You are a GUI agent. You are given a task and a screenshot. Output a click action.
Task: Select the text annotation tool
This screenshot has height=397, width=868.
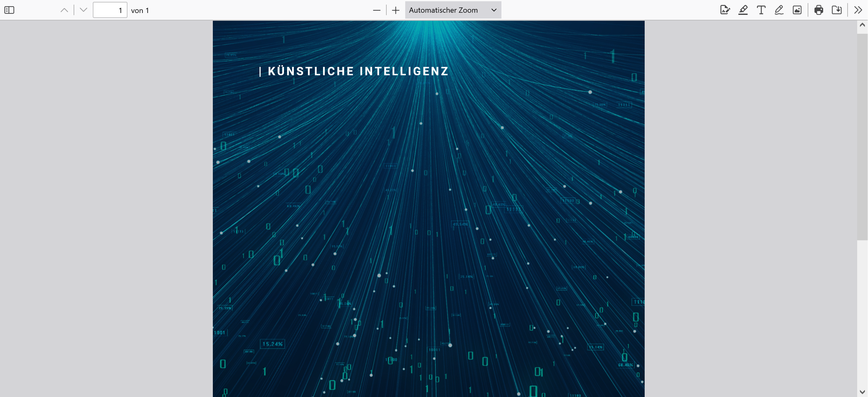coord(761,10)
